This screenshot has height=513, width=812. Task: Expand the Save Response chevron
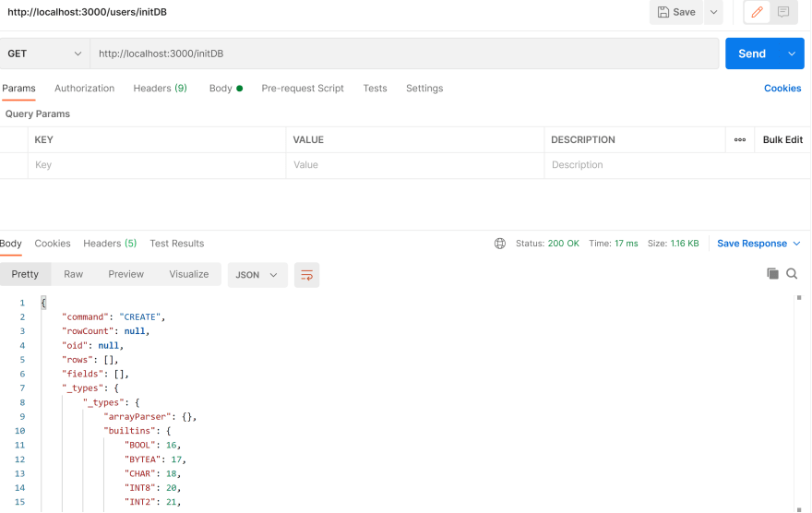pyautogui.click(x=796, y=244)
